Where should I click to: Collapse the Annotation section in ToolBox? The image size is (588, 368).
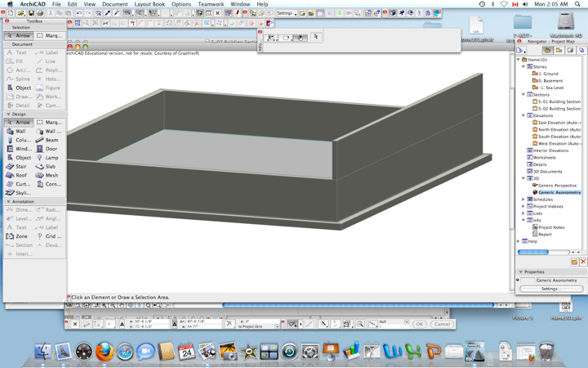(x=8, y=202)
